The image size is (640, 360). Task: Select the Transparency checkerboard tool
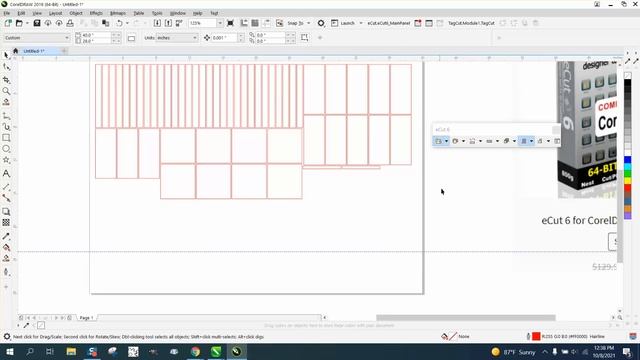point(6,222)
